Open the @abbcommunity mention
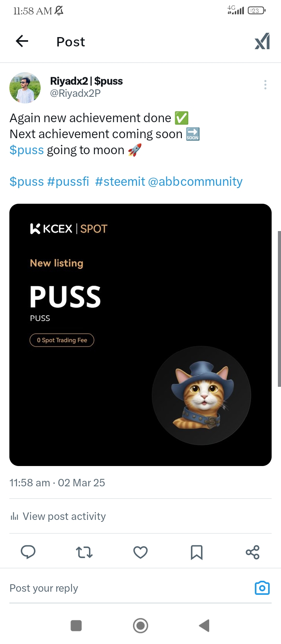Image resolution: width=281 pixels, height=644 pixels. [x=195, y=181]
